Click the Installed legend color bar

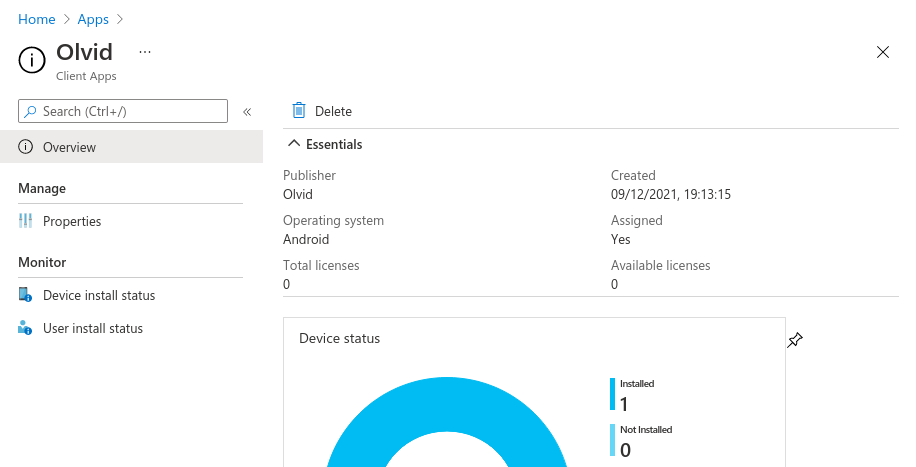[x=612, y=394]
